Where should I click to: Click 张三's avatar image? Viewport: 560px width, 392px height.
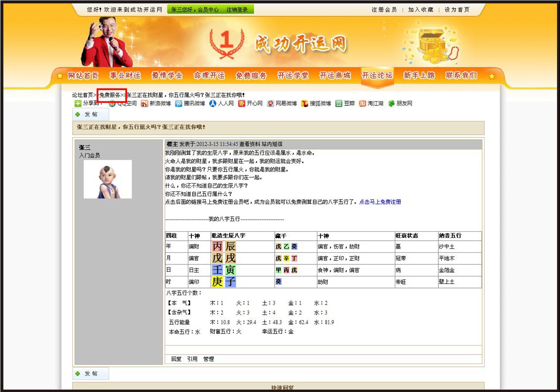point(108,179)
